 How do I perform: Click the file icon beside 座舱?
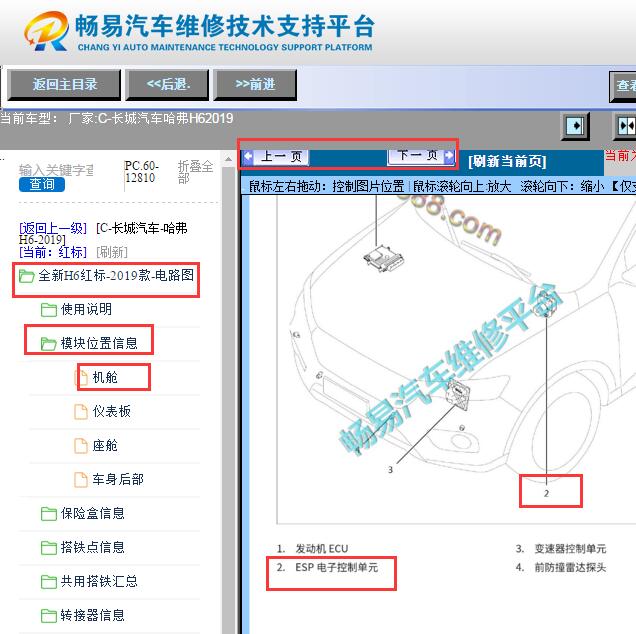(81, 446)
